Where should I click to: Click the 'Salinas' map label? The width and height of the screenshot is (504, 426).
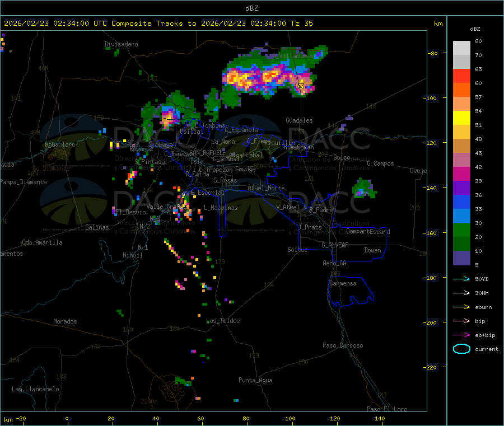[97, 227]
